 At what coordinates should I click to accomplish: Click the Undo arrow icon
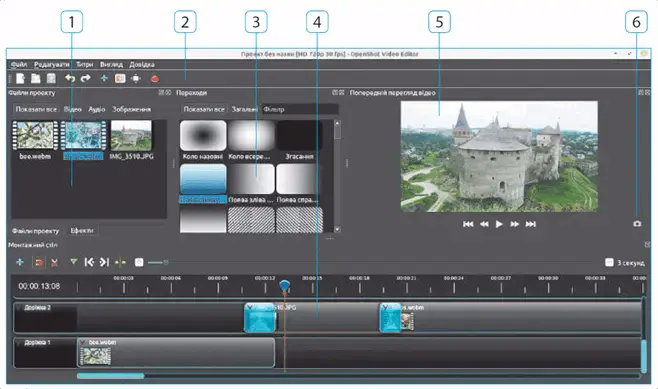tap(70, 78)
